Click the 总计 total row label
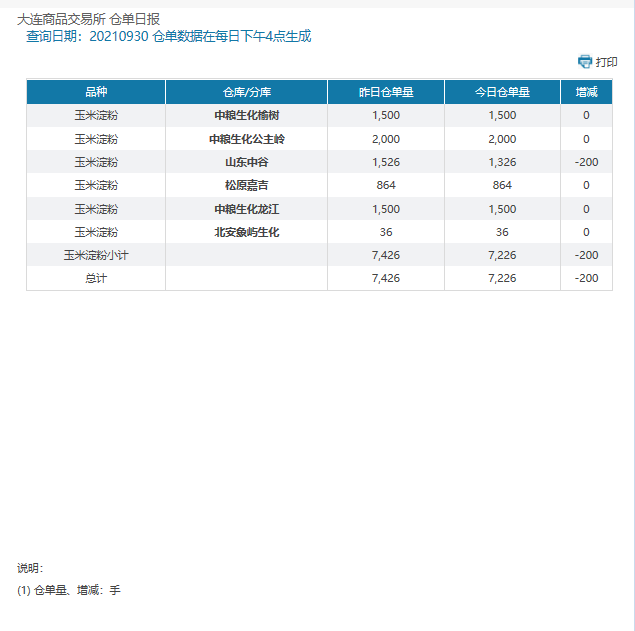The height and width of the screenshot is (631, 635). click(x=96, y=278)
